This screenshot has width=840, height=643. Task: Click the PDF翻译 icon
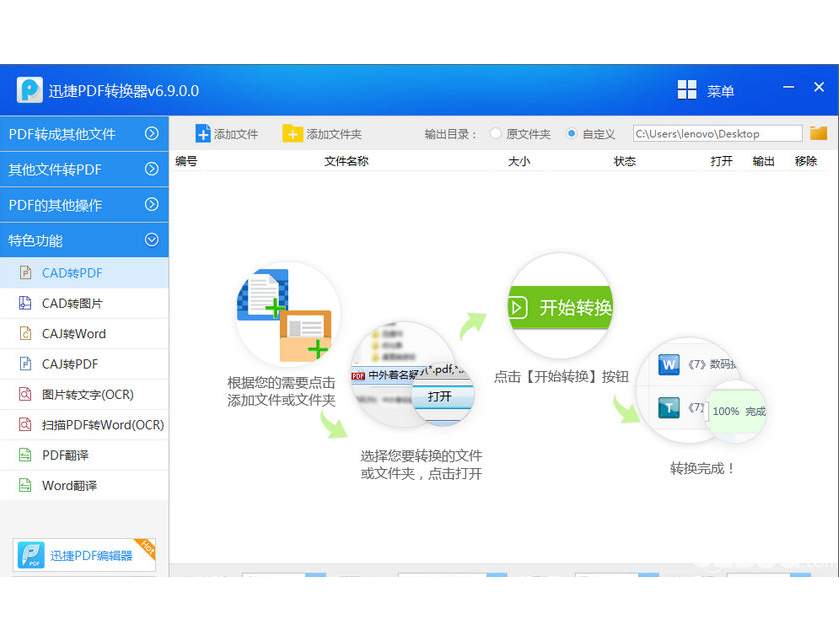(x=25, y=455)
